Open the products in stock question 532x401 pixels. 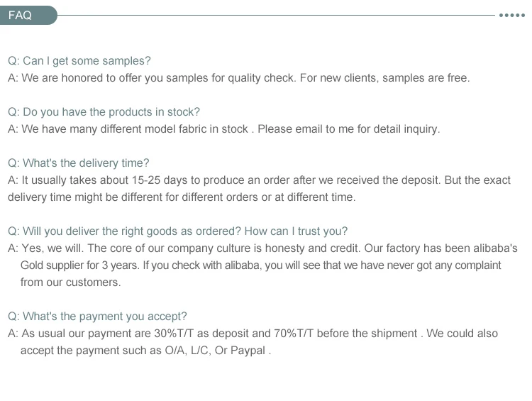104,112
